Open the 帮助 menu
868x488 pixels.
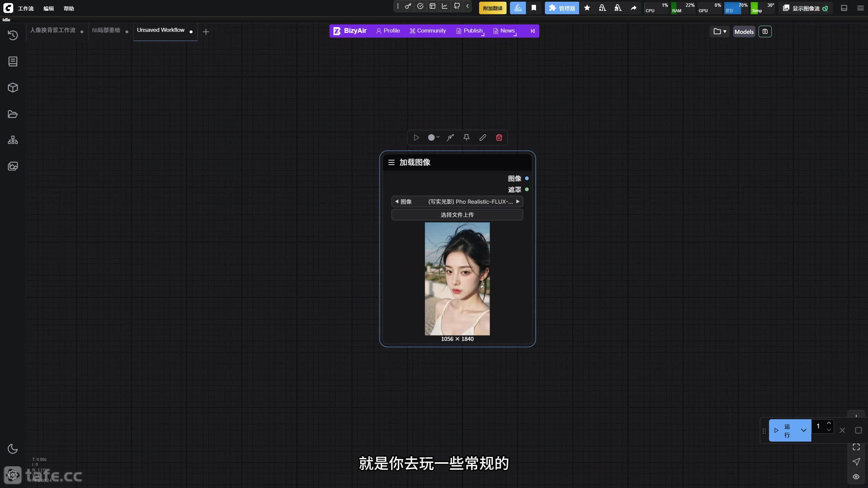pyautogui.click(x=69, y=8)
